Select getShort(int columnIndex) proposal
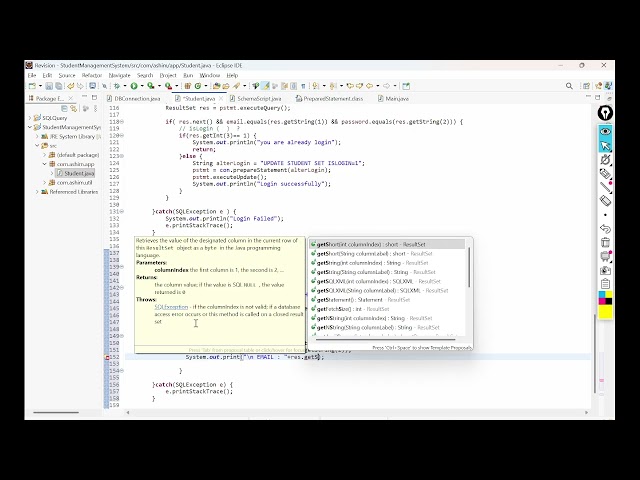 pos(387,244)
